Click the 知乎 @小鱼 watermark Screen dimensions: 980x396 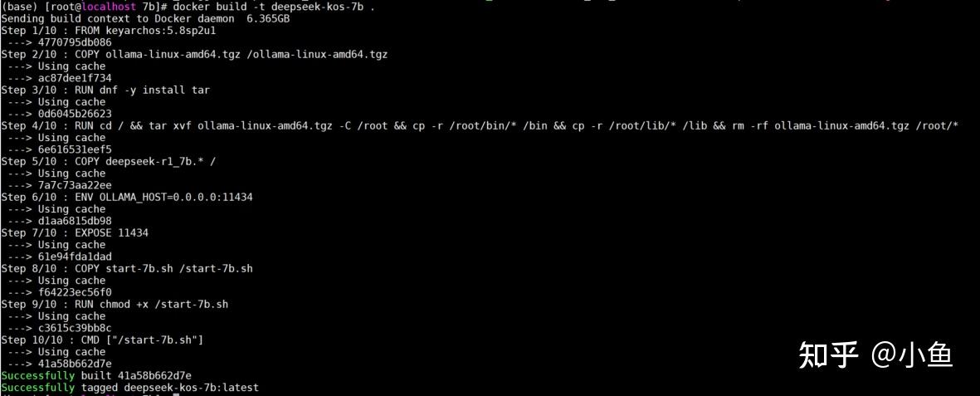(x=876, y=355)
